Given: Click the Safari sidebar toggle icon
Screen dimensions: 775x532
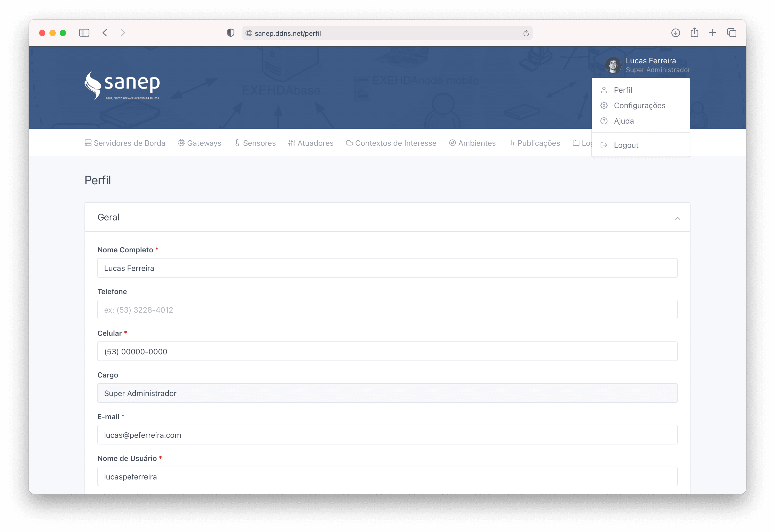Looking at the screenshot, I should pyautogui.click(x=84, y=33).
